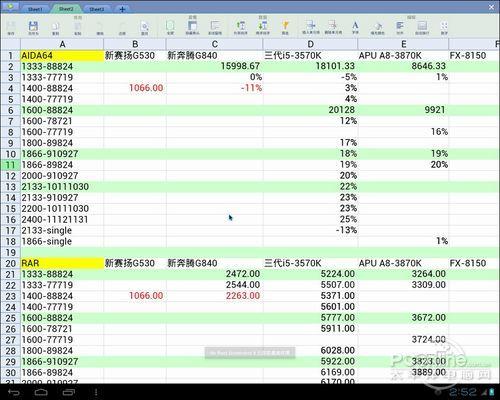
Task: Click cell with value 8646.33
Action: point(403,66)
